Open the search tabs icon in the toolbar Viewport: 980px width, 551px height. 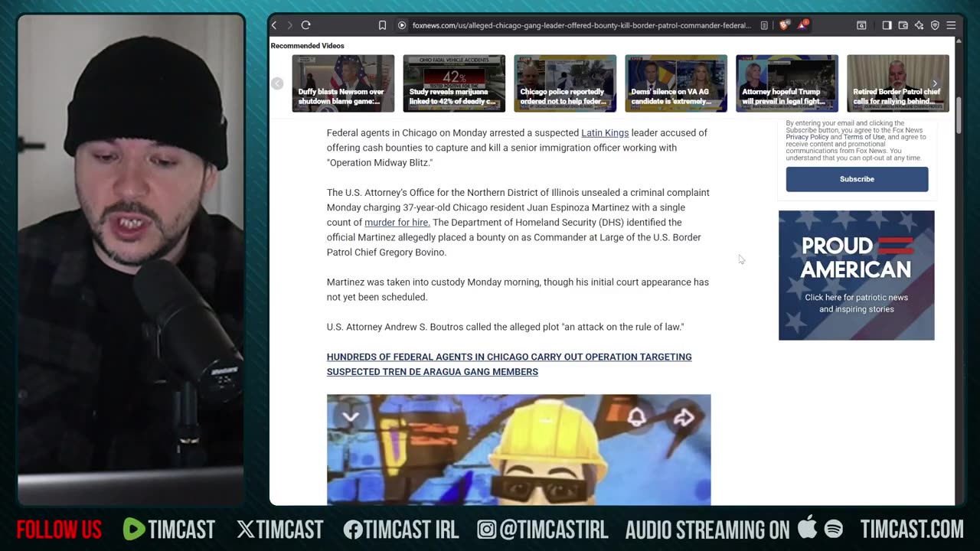coord(861,25)
